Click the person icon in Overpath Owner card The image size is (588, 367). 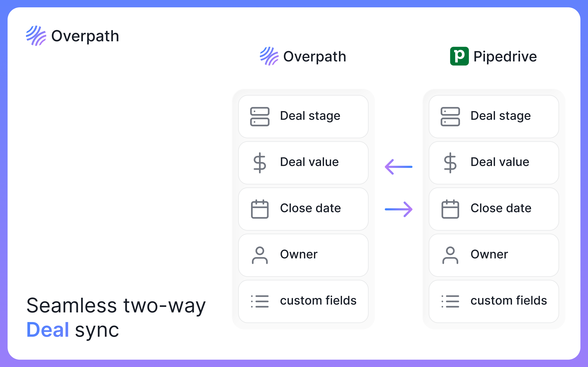[x=260, y=255]
